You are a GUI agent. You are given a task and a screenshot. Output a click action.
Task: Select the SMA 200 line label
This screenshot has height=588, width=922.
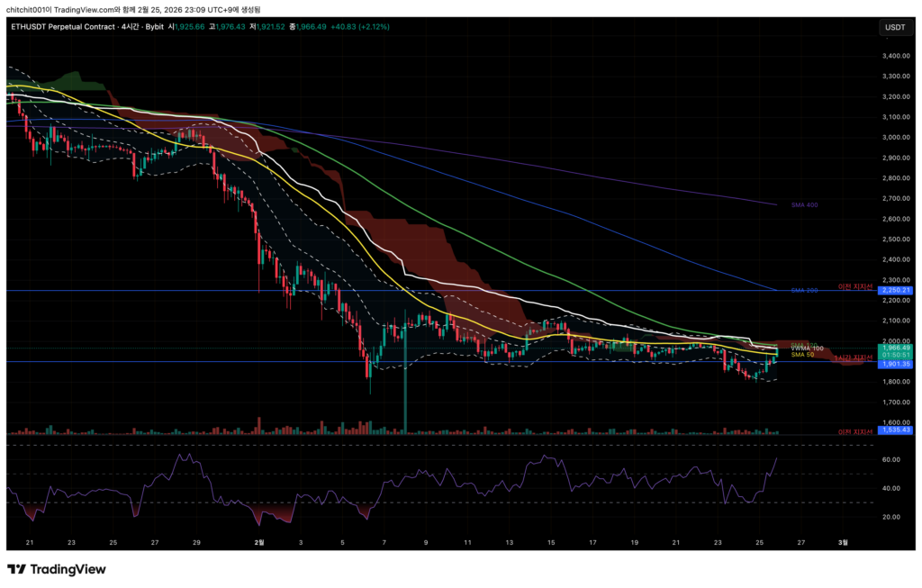(804, 291)
